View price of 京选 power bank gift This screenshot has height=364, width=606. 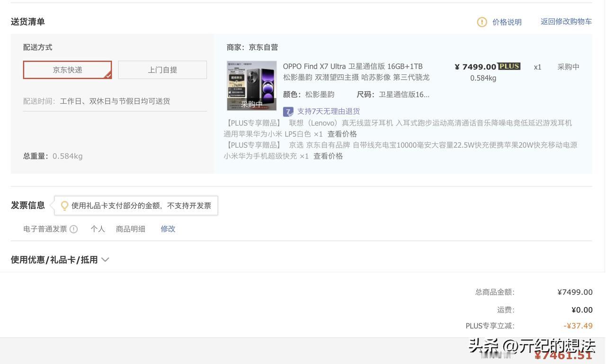(x=328, y=156)
